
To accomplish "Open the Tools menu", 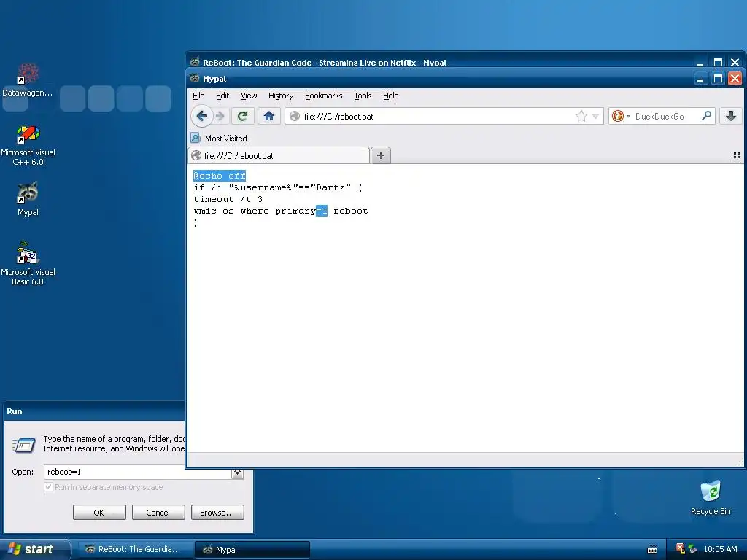I will 363,96.
